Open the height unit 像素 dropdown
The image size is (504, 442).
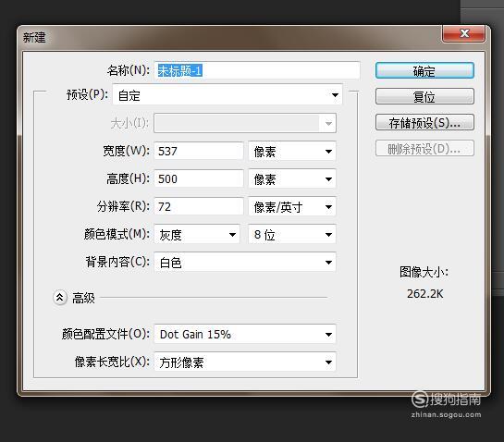292,179
